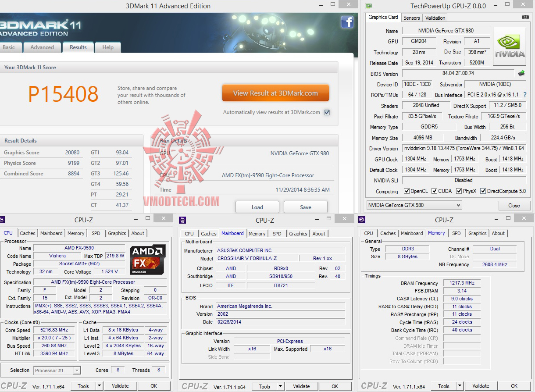Select the Graphics Card tab in GPU-Z
This screenshot has width=535, height=392.
(383, 17)
